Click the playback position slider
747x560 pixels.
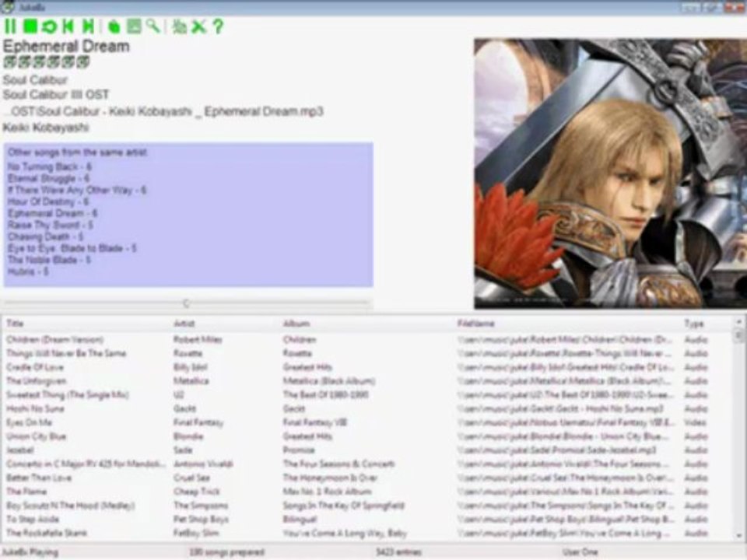point(187,303)
